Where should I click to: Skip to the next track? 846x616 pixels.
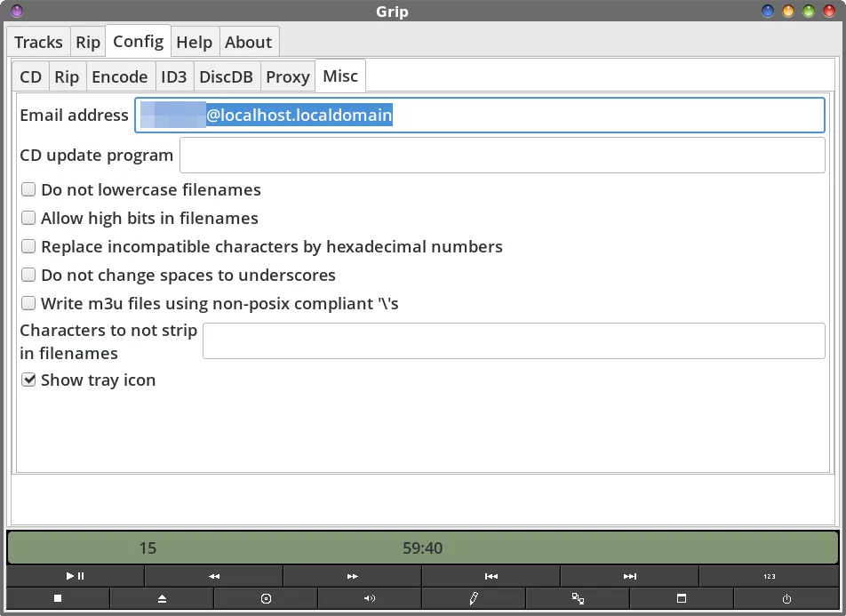(x=630, y=576)
